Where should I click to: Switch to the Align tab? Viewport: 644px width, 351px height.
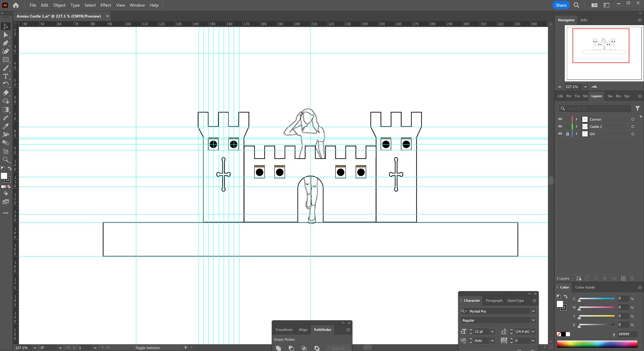(x=303, y=330)
